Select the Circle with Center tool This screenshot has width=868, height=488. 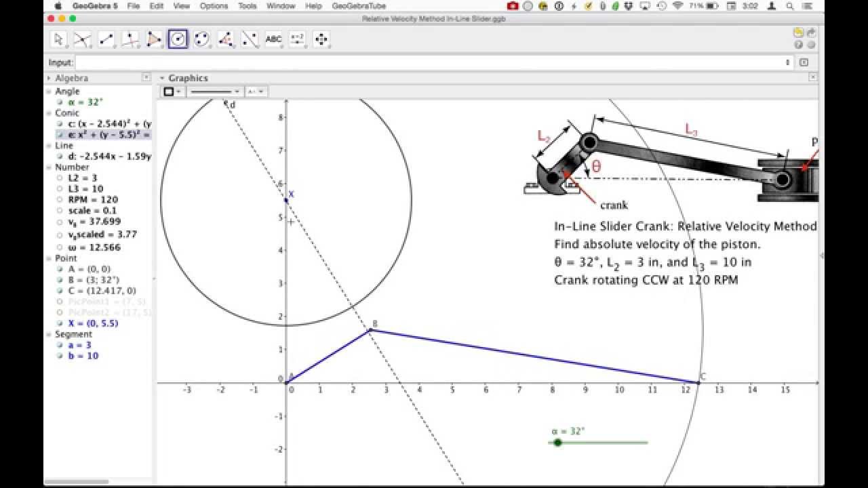click(x=178, y=39)
